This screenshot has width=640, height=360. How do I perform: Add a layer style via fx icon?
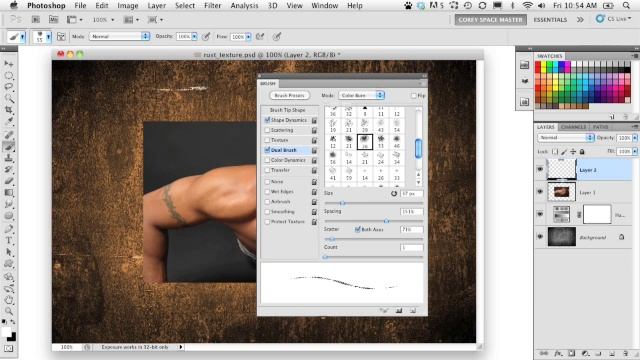point(558,353)
